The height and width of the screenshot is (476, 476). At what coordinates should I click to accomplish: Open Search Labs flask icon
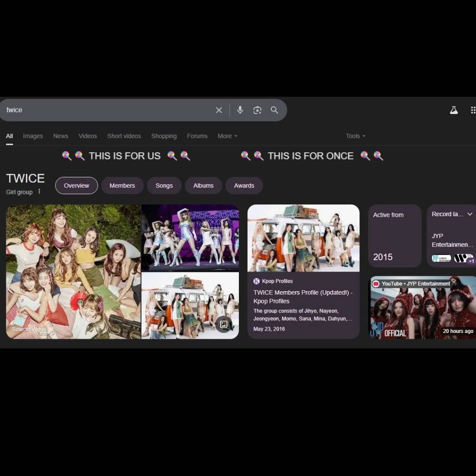point(454,110)
